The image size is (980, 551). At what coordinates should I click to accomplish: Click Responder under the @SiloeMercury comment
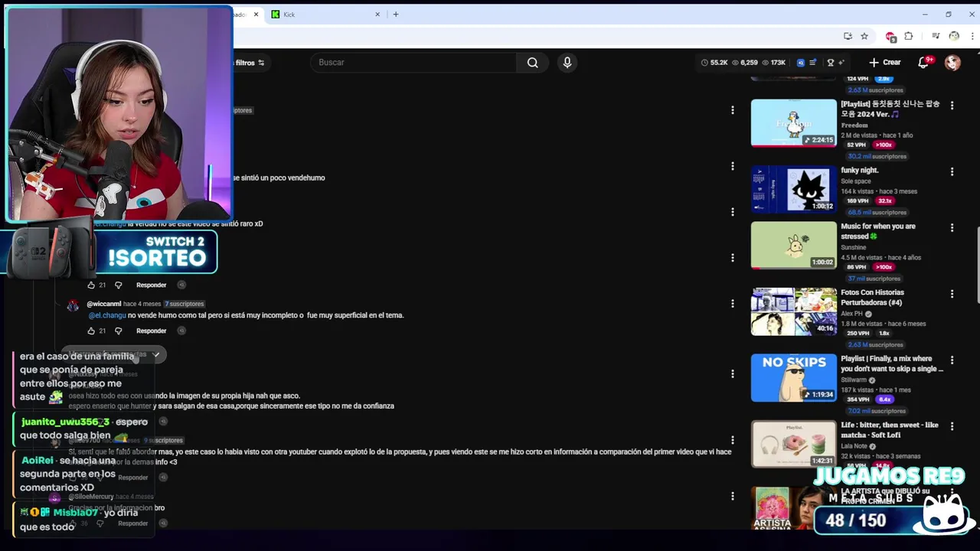132,523
